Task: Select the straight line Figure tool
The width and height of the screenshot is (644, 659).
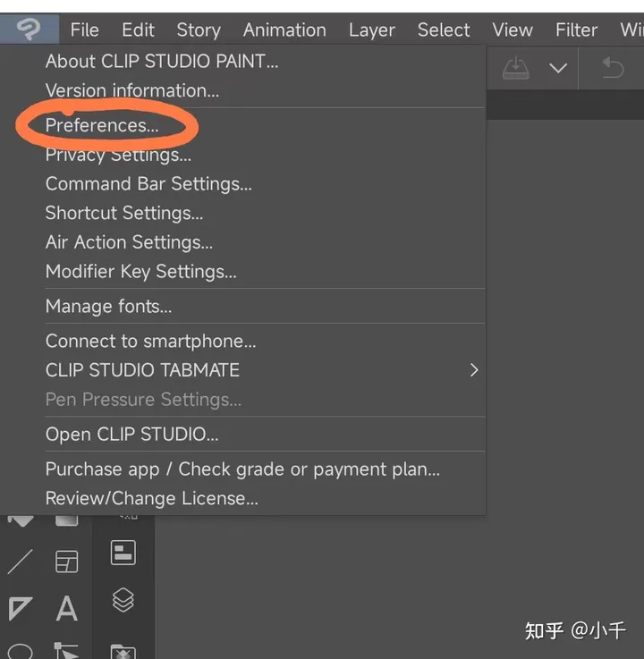Action: 20,562
